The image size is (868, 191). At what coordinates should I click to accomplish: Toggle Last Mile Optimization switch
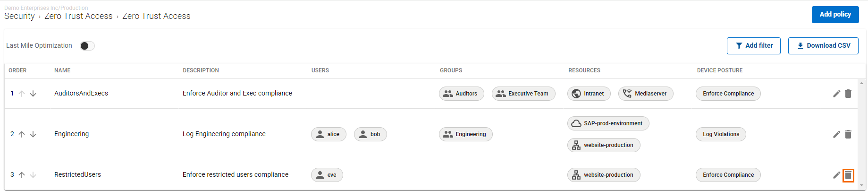87,46
